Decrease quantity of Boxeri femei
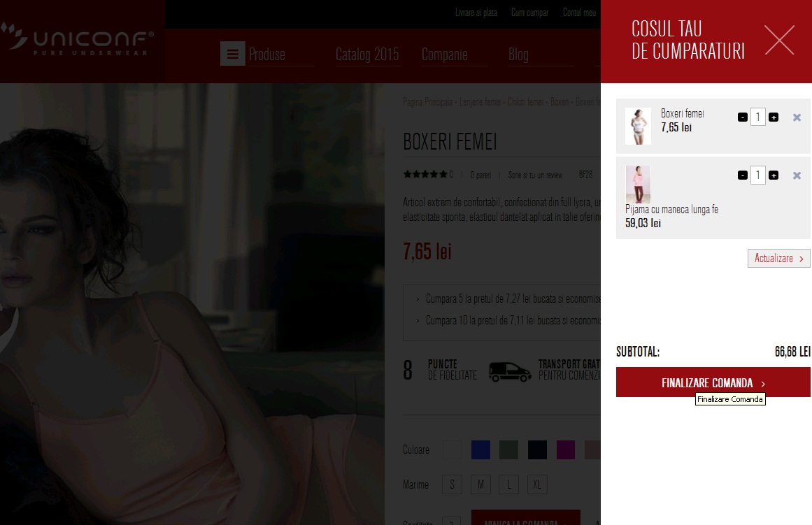812x525 pixels. click(742, 117)
